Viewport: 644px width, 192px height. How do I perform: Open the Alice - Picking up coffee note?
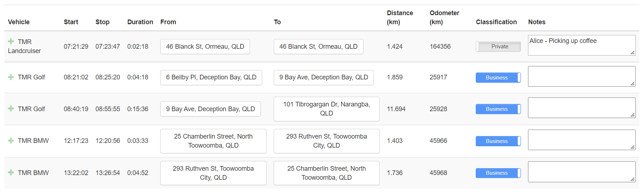coord(582,45)
